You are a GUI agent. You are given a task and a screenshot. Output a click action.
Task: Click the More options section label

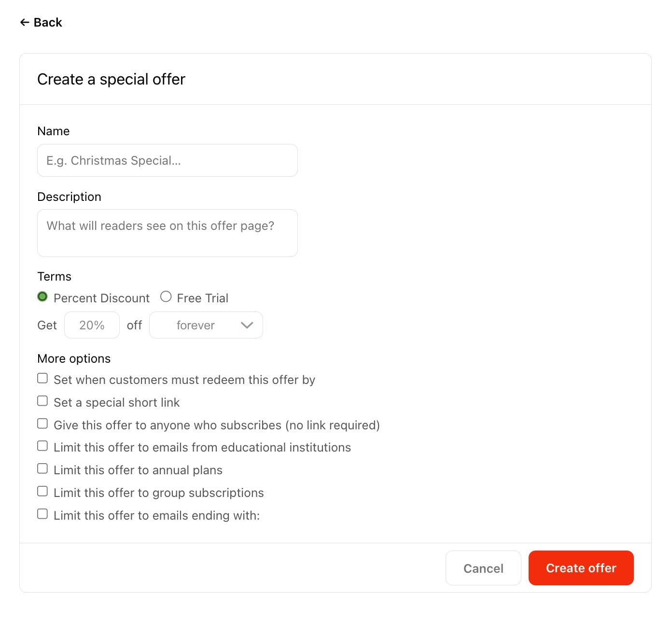(74, 358)
